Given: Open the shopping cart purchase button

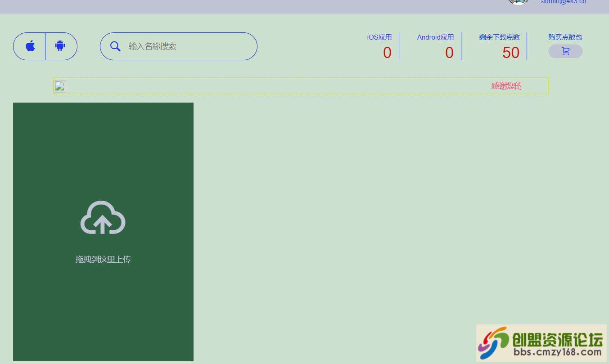Looking at the screenshot, I should [x=565, y=51].
